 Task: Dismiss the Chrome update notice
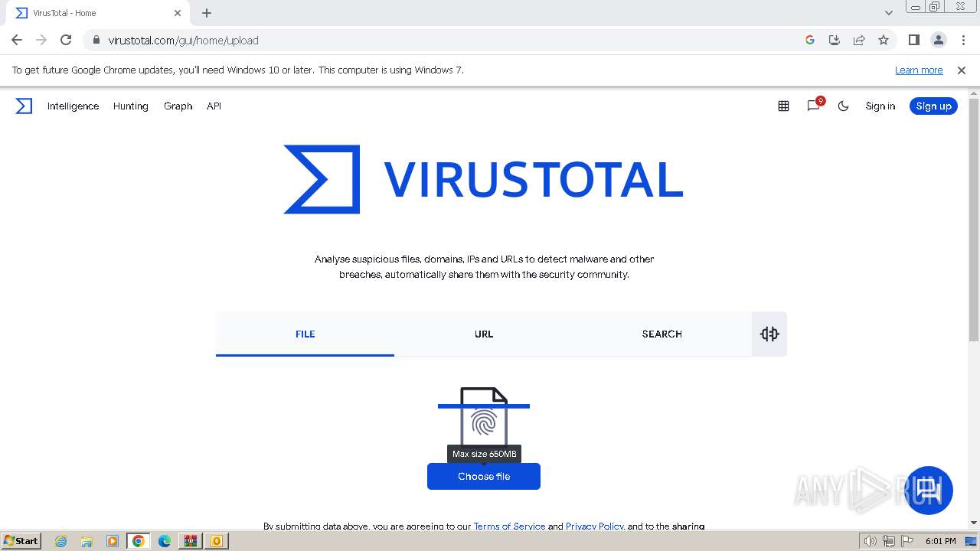coord(962,70)
